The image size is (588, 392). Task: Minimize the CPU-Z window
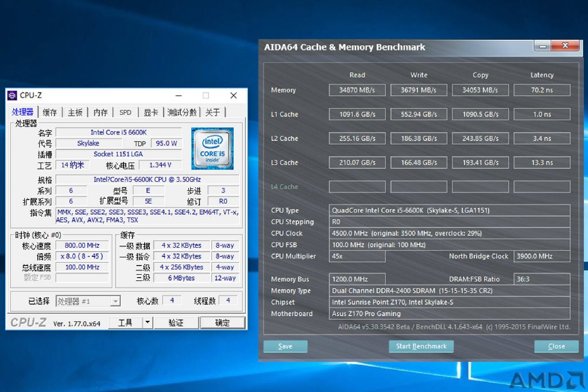click(179, 95)
